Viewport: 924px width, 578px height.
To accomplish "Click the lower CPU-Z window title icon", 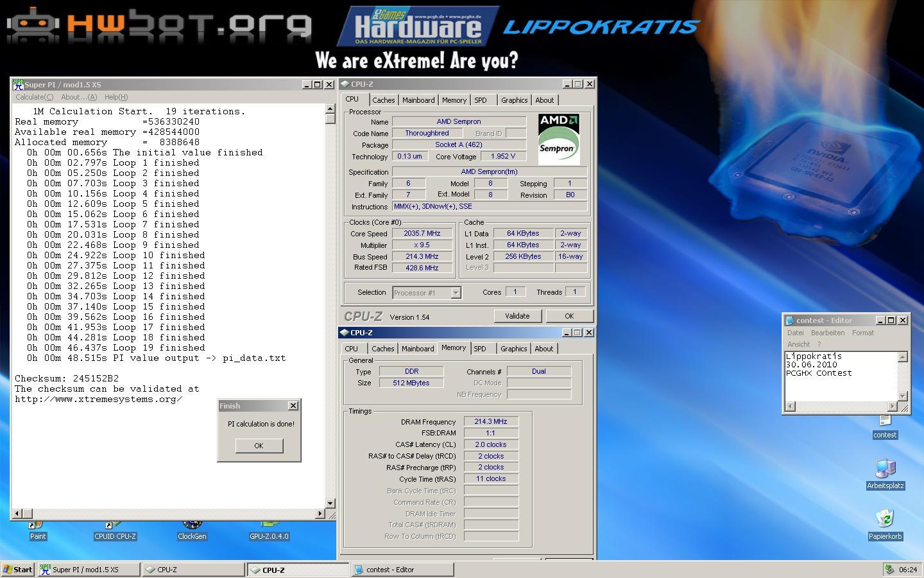I will point(345,333).
